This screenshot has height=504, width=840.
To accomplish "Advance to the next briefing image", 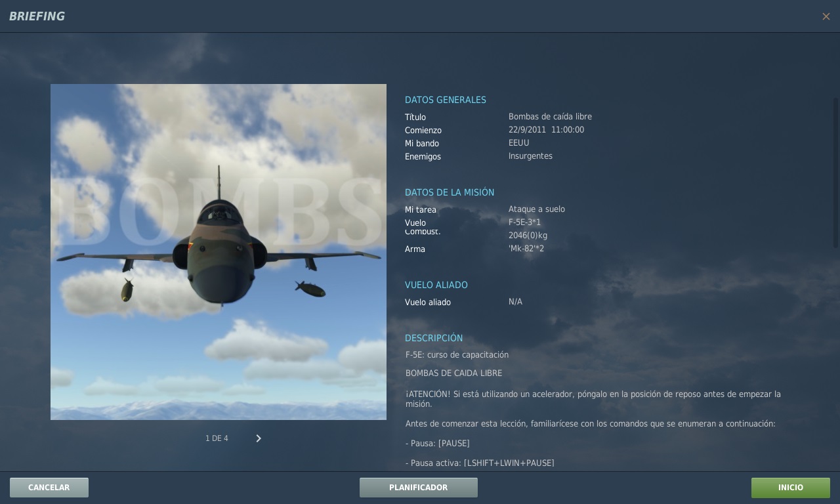I will [x=259, y=438].
